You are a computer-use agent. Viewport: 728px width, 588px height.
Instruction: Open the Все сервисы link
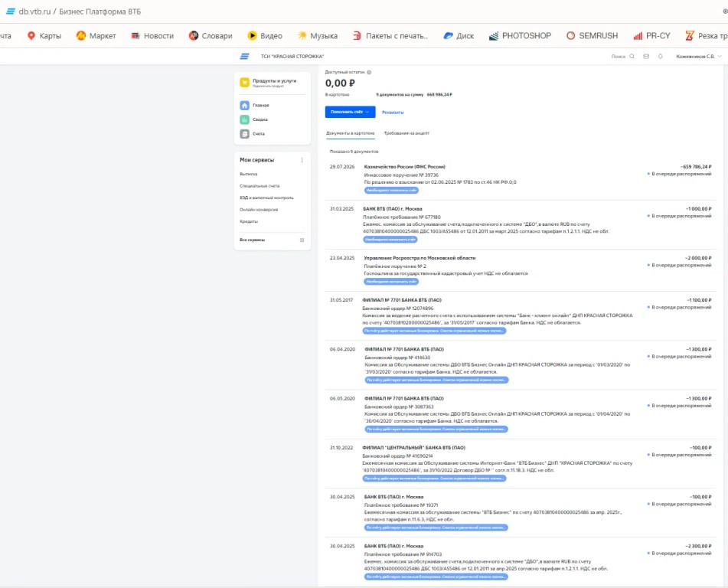(252, 240)
